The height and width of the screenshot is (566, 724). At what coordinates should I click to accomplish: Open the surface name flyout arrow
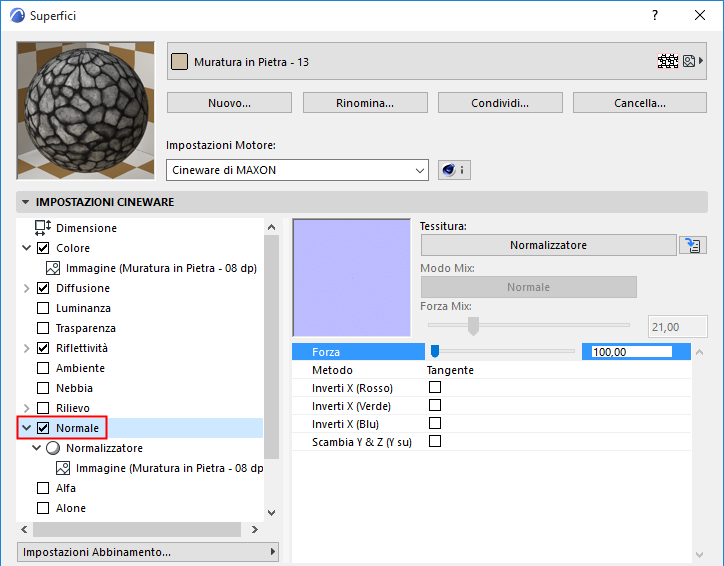701,60
